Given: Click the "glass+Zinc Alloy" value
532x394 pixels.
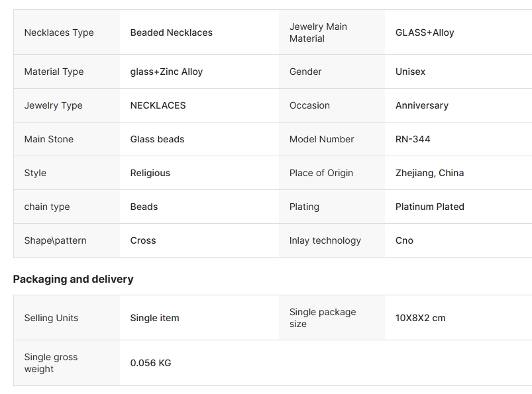Looking at the screenshot, I should point(166,72).
